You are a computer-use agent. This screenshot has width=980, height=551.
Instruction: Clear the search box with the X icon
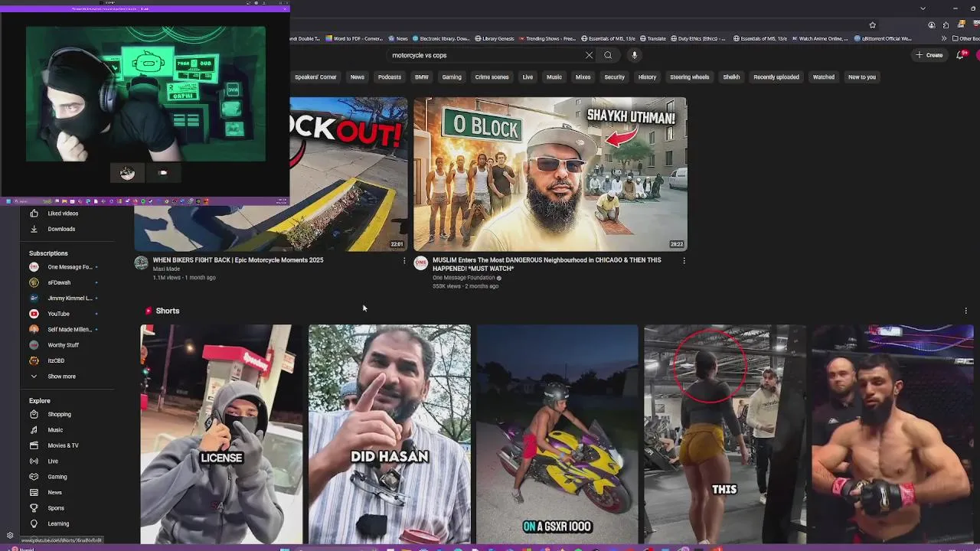[x=589, y=55]
